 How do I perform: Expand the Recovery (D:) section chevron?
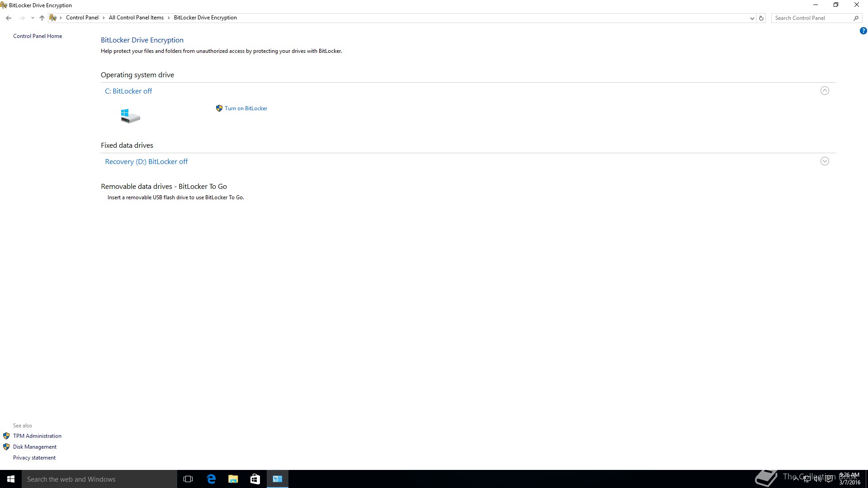tap(825, 161)
